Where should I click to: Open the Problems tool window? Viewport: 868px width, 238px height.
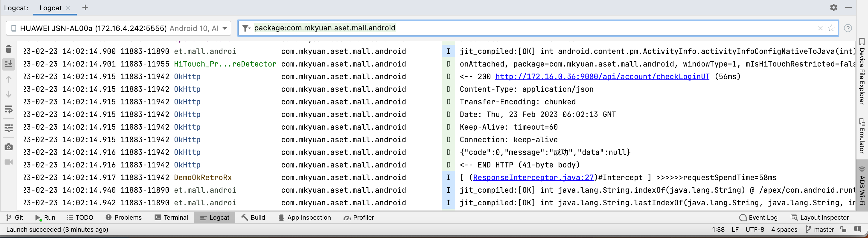tap(123, 217)
